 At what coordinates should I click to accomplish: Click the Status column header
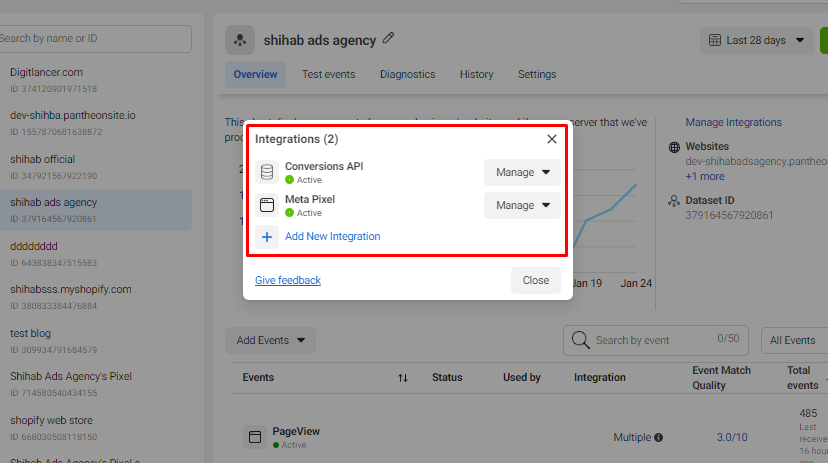point(447,377)
